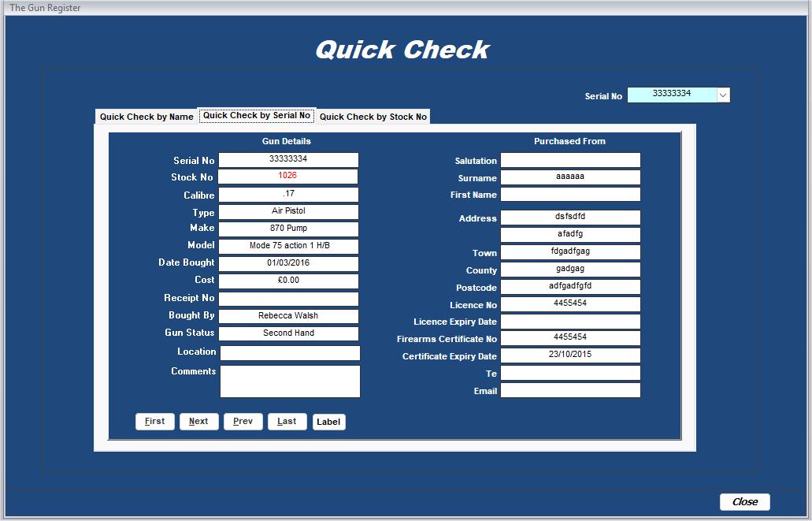Image resolution: width=812 pixels, height=521 pixels.
Task: Edit the Date Bought field
Action: (x=289, y=262)
